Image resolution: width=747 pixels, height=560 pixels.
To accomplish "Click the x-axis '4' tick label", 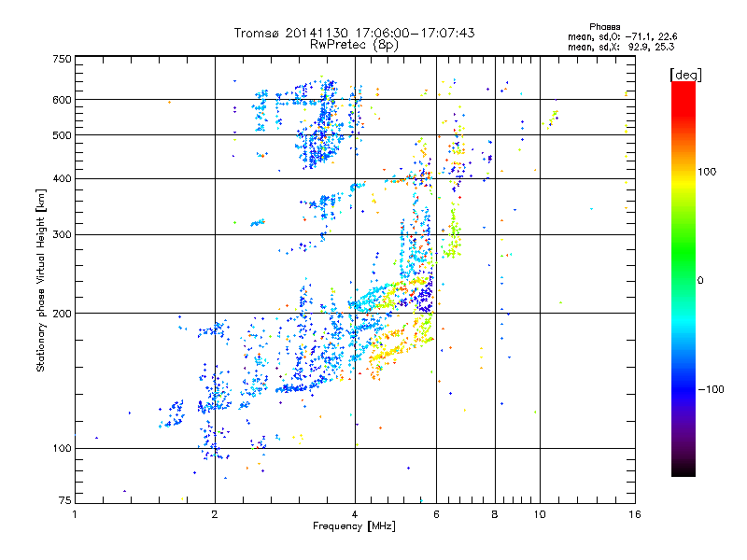I will pos(355,514).
